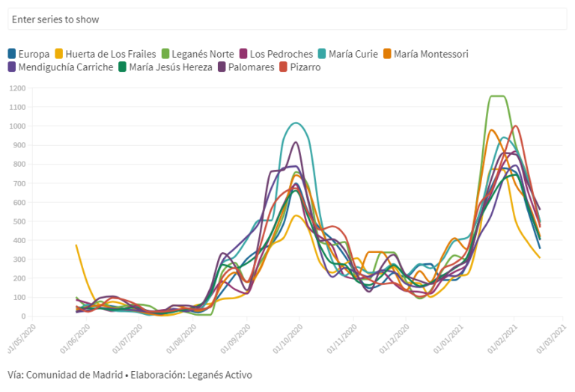
Task: Toggle the Europa series label
Action: click(x=34, y=54)
